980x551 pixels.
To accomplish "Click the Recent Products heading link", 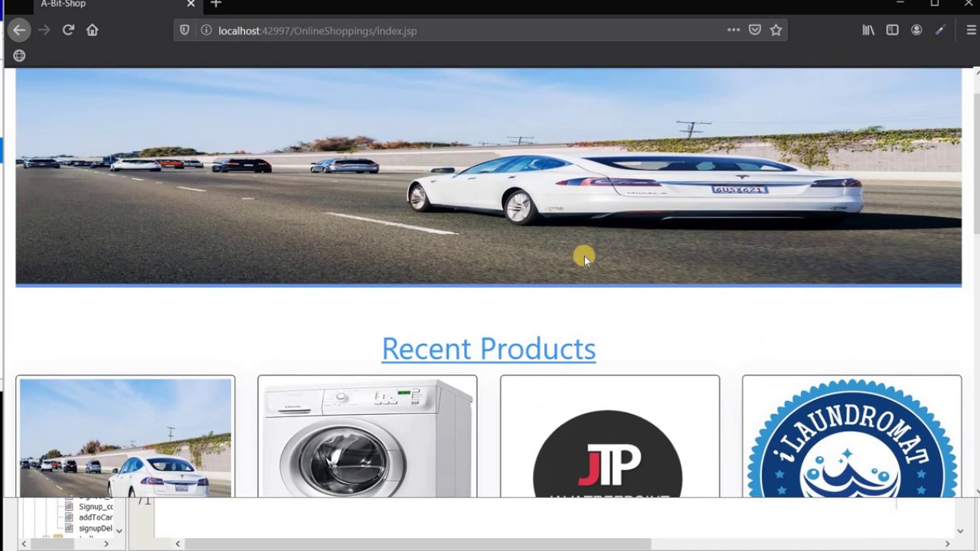I will tap(488, 348).
